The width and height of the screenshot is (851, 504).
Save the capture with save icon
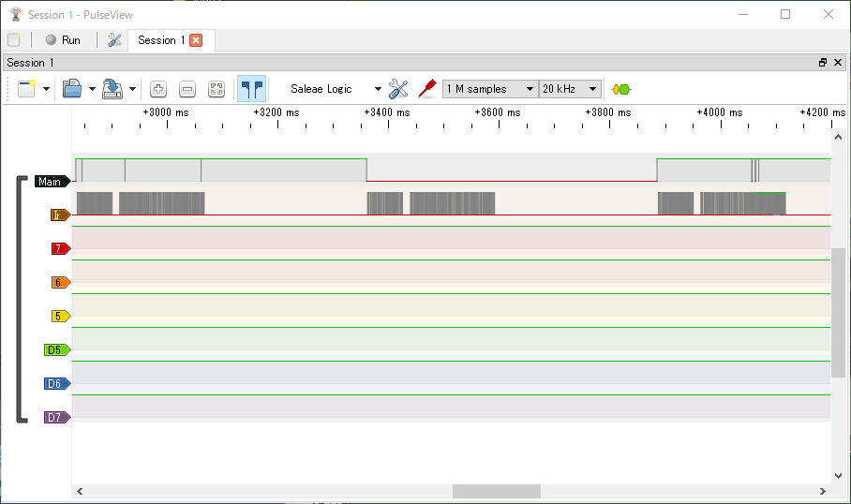112,88
